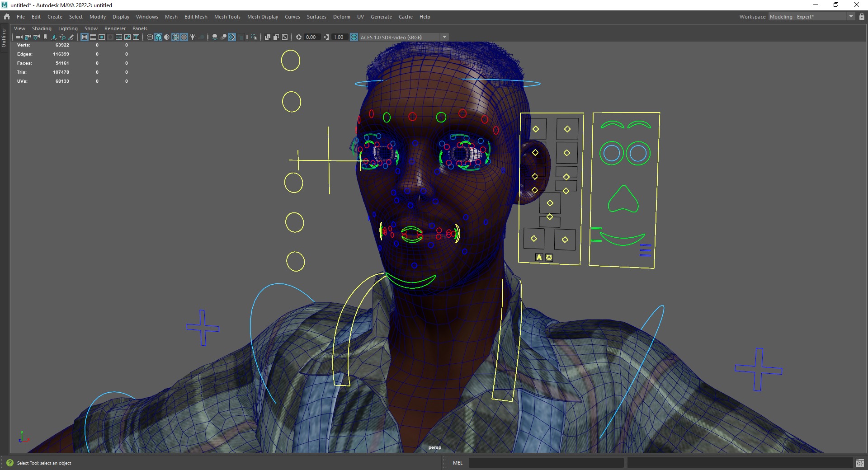Lock the workspace with padlock icon
Screen dimensions: 868x470
862,16
